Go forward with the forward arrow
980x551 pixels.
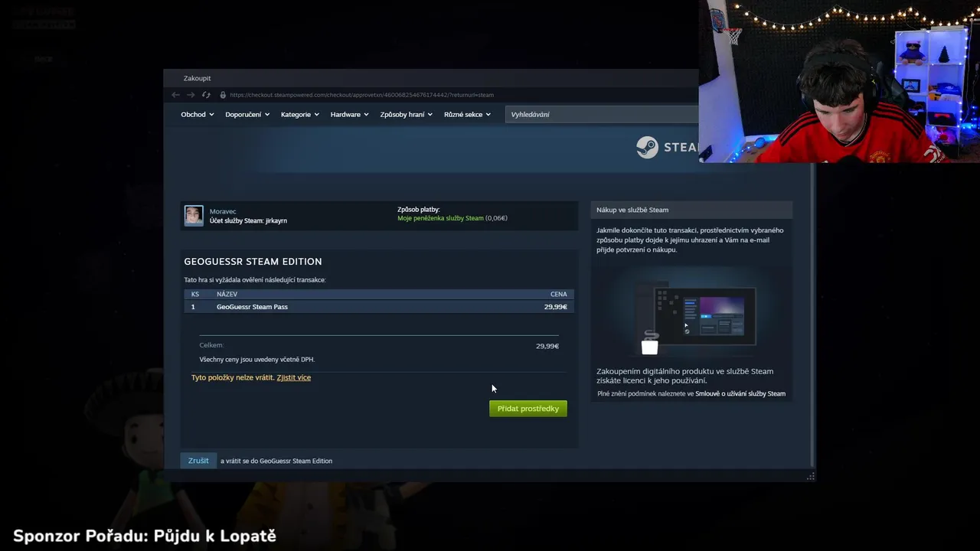click(x=191, y=95)
